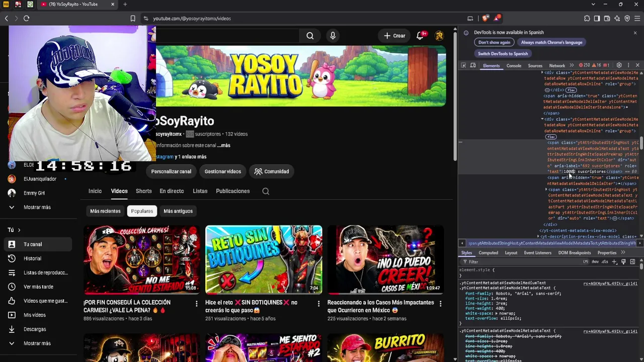The width and height of the screenshot is (644, 362).
Task: Open options for SIN BOTIQUINES video
Action: [318, 304]
